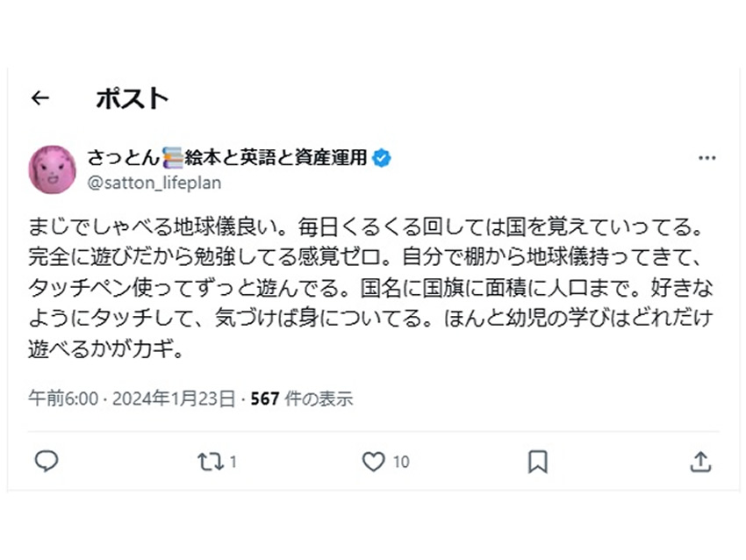746x560 pixels.
Task: Go back using the arrow icon
Action: [39, 98]
